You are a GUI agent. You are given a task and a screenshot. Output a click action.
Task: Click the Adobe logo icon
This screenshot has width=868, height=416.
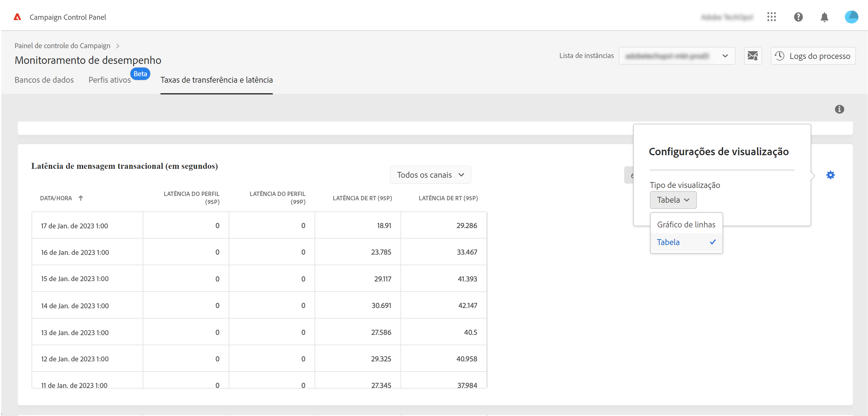click(x=17, y=17)
